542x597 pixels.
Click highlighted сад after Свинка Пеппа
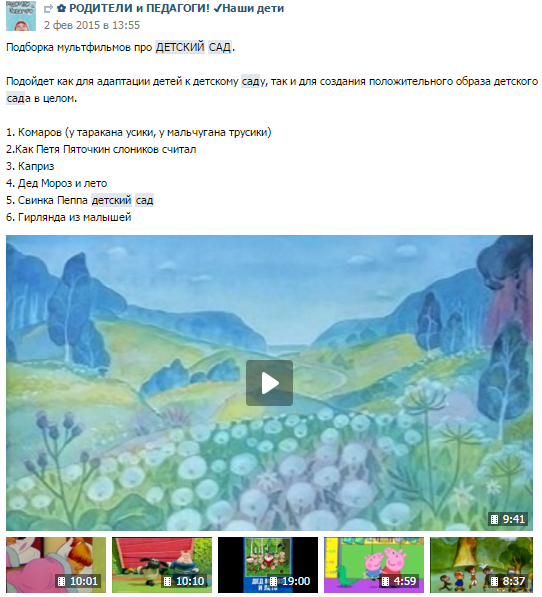pos(144,200)
